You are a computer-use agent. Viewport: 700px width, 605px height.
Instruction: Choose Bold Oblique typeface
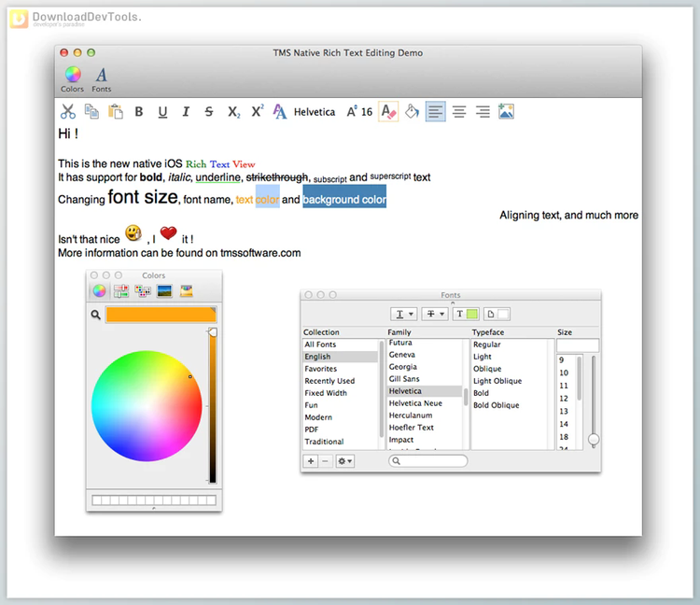[509, 405]
